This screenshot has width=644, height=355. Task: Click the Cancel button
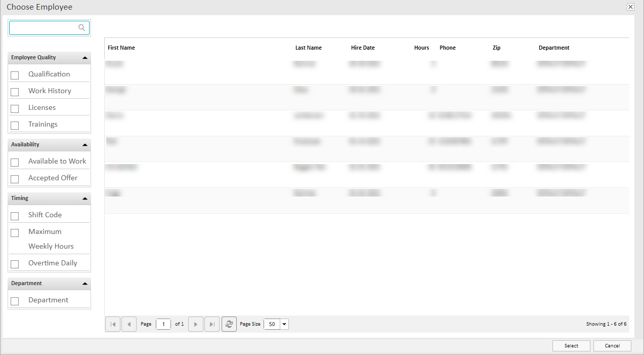point(612,346)
